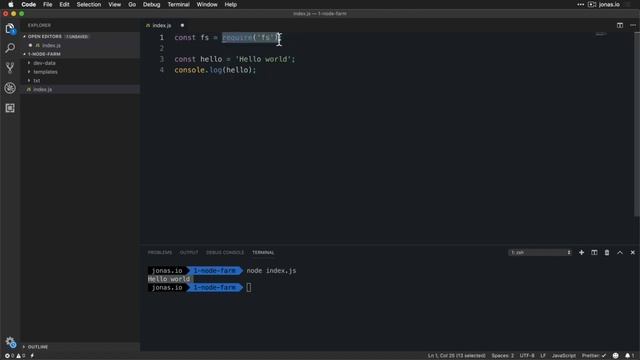The width and height of the screenshot is (640, 360).
Task: Open the Terminal menu
Action: [178, 4]
